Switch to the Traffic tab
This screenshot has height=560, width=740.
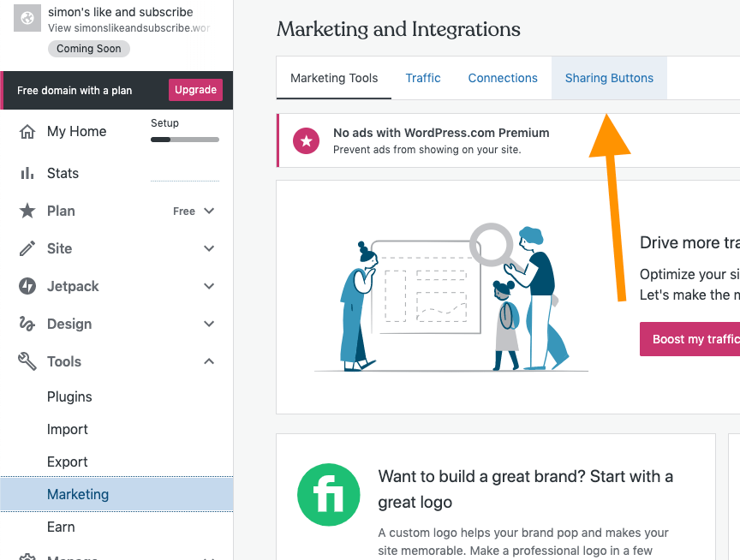tap(423, 78)
